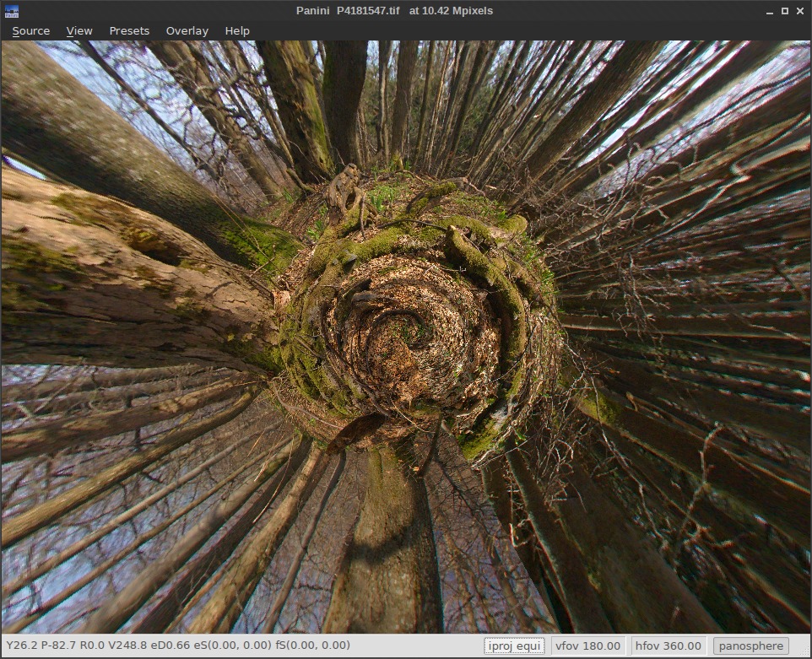This screenshot has width=812, height=659.
Task: Click the hfov 360.00 field
Action: [x=668, y=645]
